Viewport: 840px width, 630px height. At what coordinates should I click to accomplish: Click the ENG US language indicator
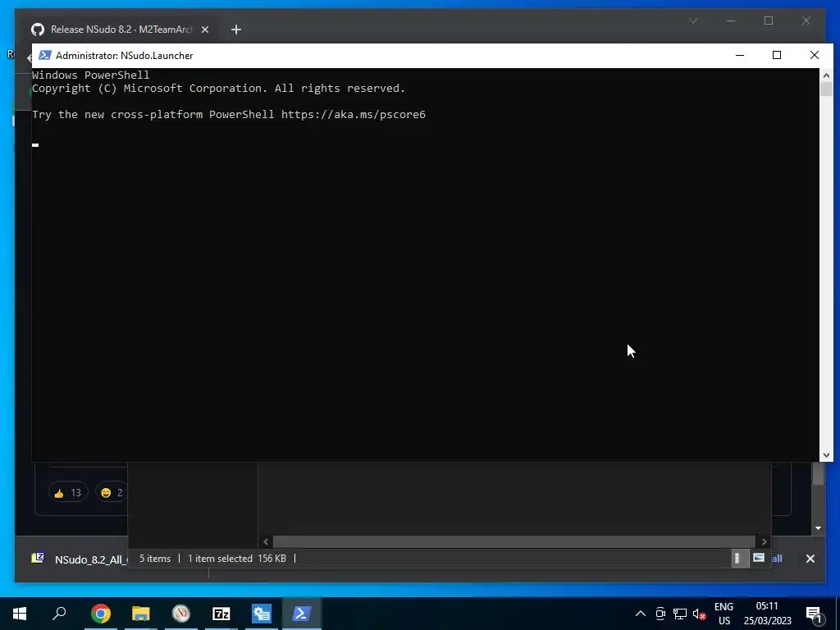[724, 614]
